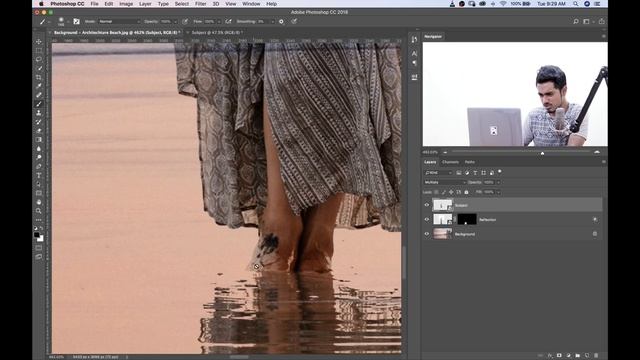Image resolution: width=640 pixels, height=360 pixels.
Task: Select the Horizontal Type tool
Action: point(39,176)
